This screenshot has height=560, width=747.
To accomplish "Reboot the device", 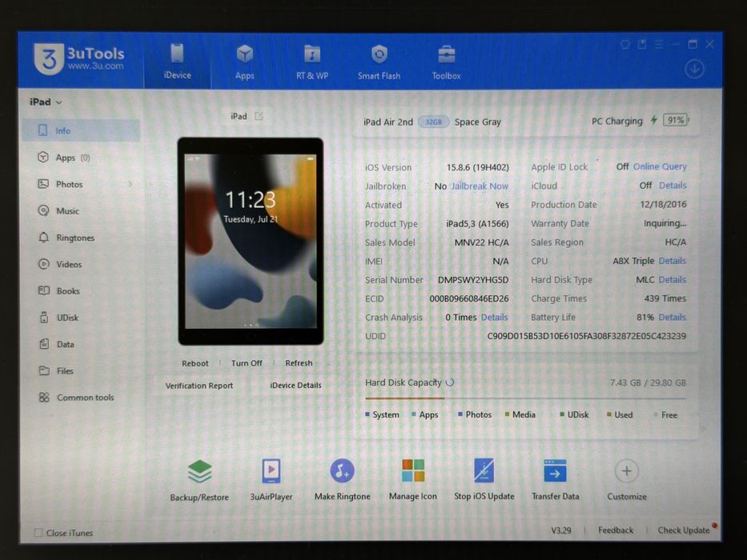I will click(x=195, y=363).
